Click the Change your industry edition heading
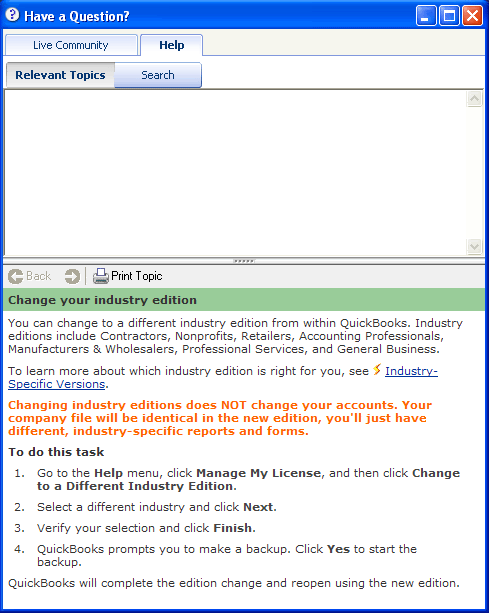The height and width of the screenshot is (613, 489). [102, 300]
